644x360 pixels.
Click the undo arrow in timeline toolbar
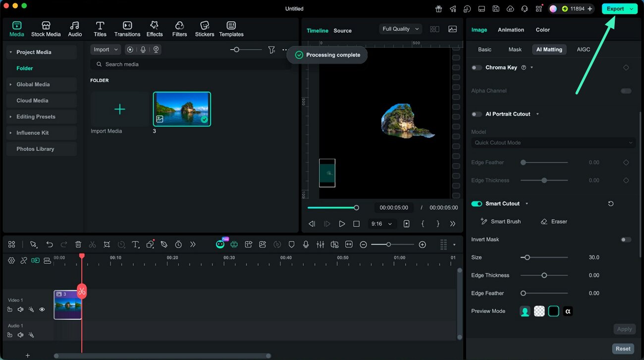click(x=50, y=244)
